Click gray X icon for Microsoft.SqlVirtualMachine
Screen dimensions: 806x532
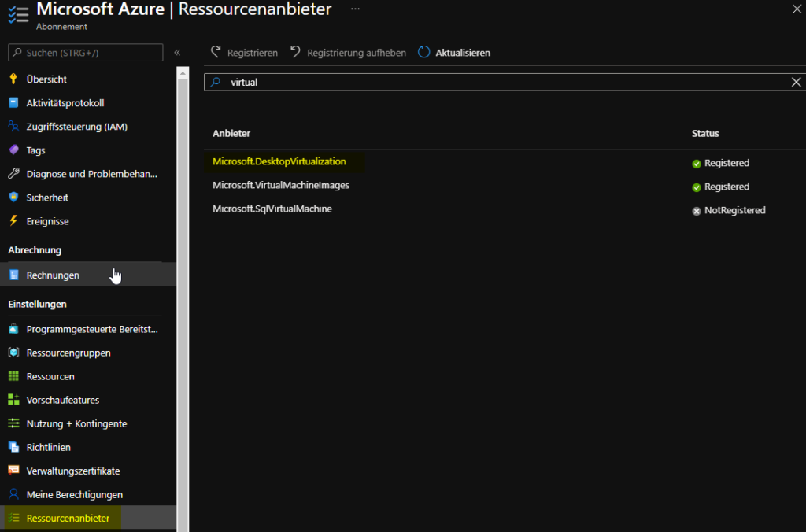coord(697,211)
